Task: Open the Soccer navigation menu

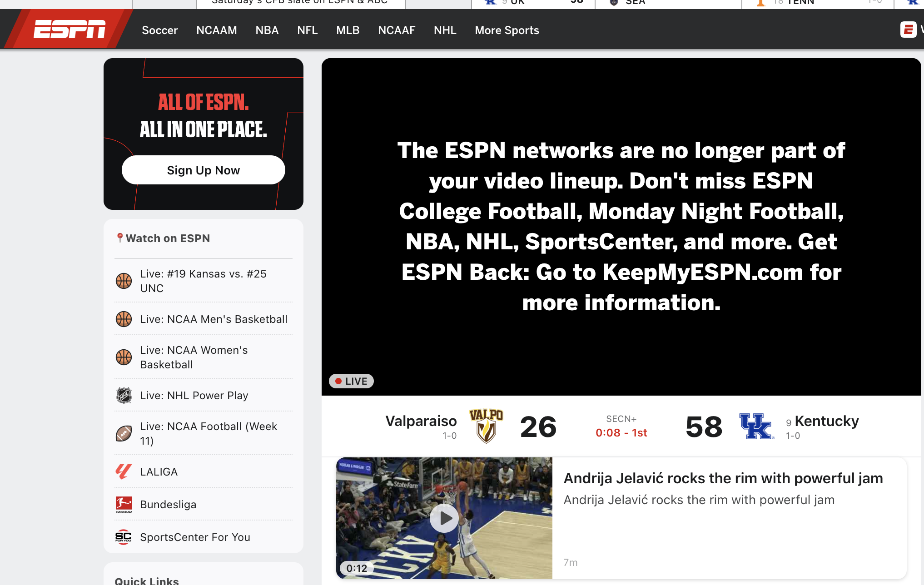Action: pos(160,30)
